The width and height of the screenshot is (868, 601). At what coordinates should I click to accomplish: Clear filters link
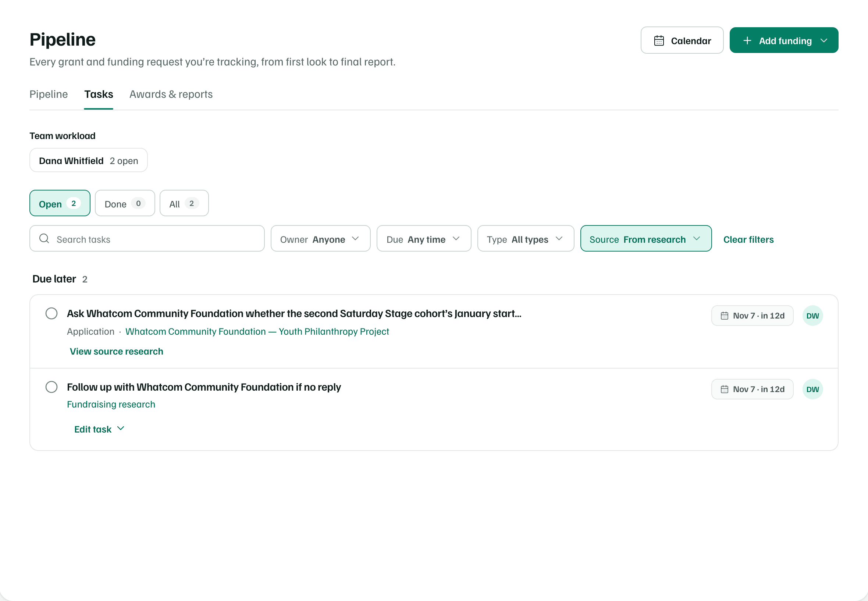tap(748, 239)
